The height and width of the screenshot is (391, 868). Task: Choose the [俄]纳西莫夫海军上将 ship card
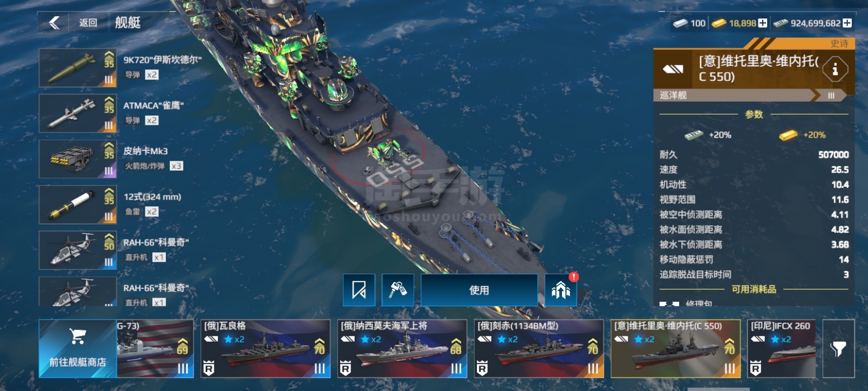(402, 349)
